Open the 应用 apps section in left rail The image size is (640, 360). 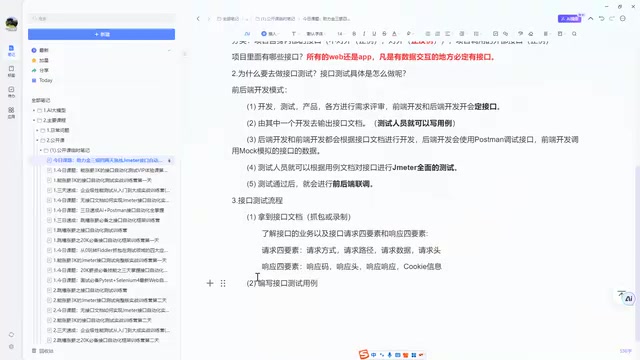[11, 113]
